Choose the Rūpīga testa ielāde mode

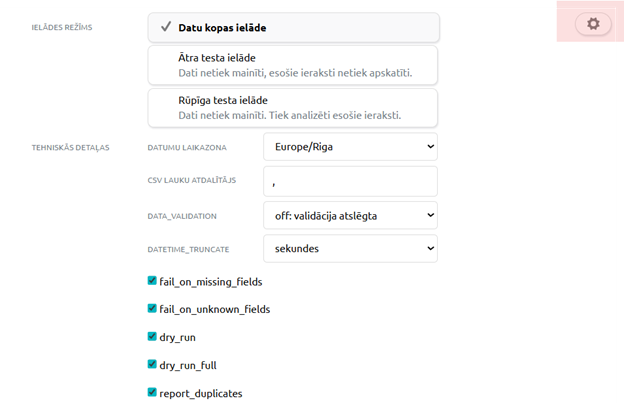click(x=293, y=108)
